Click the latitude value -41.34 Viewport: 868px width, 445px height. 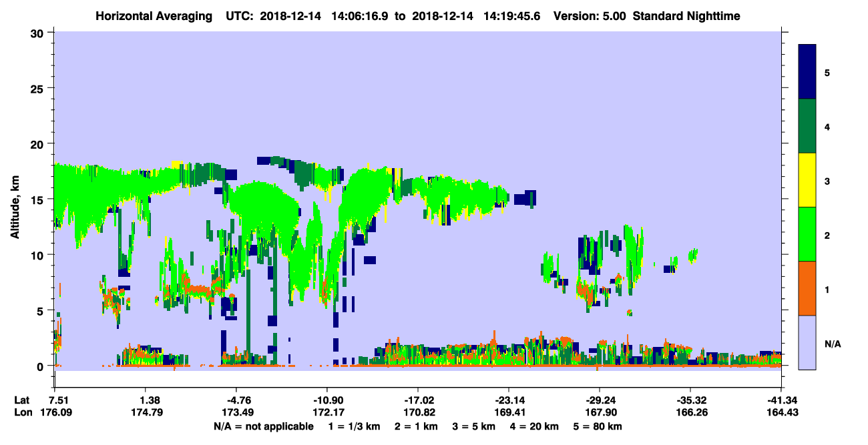(780, 400)
